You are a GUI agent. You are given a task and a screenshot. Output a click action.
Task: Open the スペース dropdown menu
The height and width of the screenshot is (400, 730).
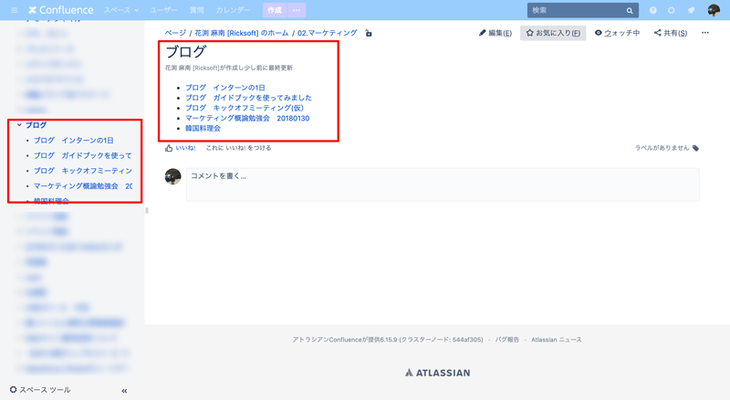121,10
